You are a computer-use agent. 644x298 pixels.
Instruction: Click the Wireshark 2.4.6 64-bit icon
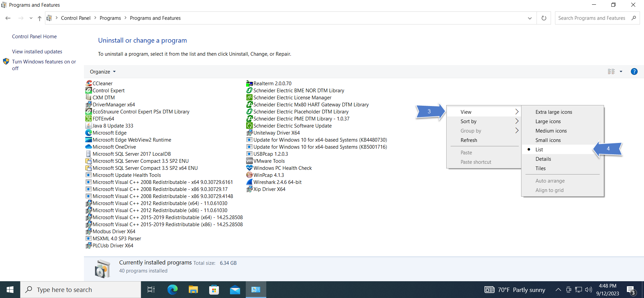pyautogui.click(x=249, y=182)
